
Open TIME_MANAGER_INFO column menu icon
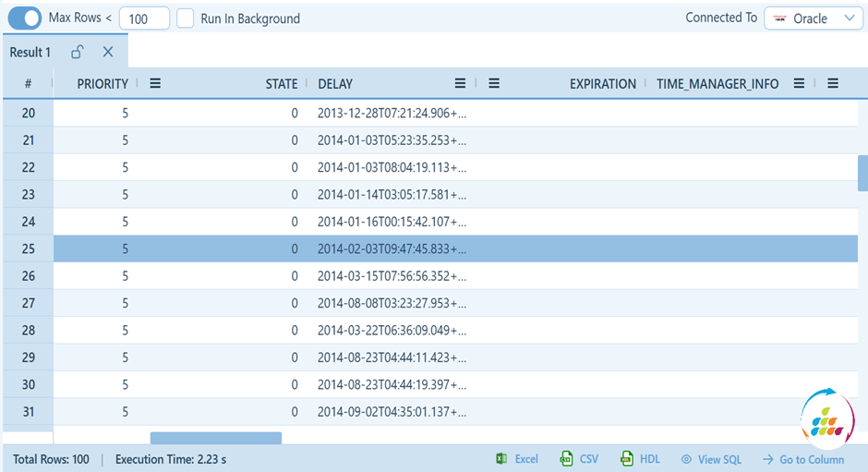coord(799,84)
